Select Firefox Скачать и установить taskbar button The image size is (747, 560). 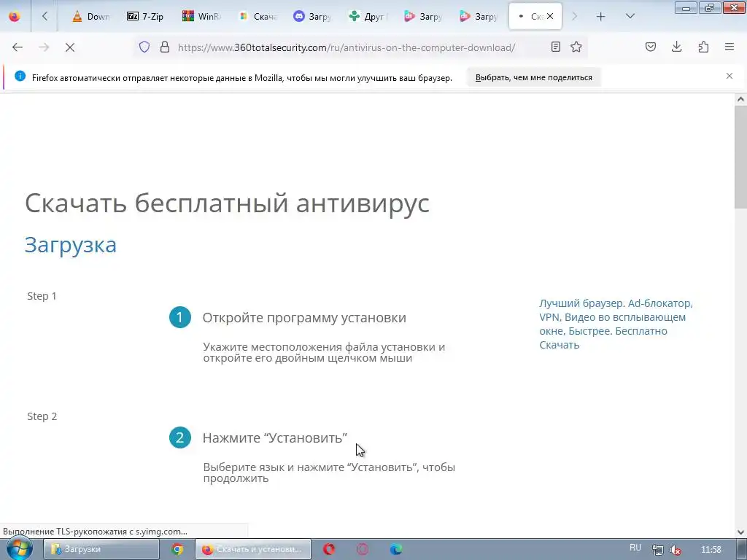coord(253,549)
